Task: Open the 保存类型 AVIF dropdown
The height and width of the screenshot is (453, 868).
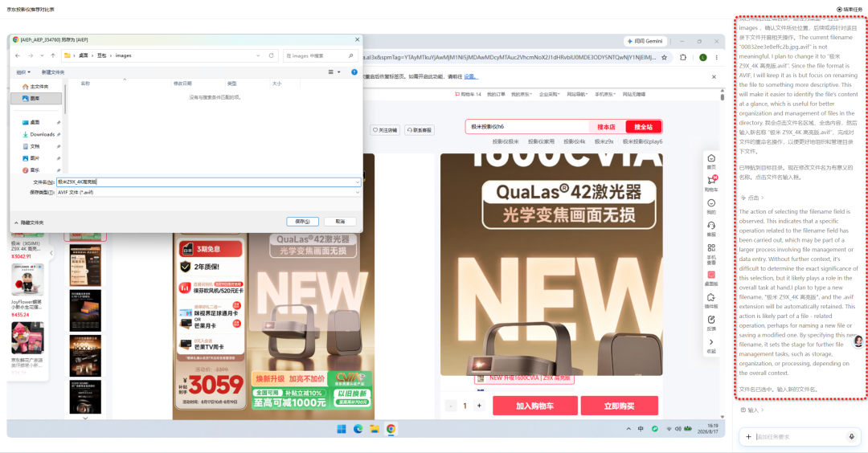Action: 208,193
